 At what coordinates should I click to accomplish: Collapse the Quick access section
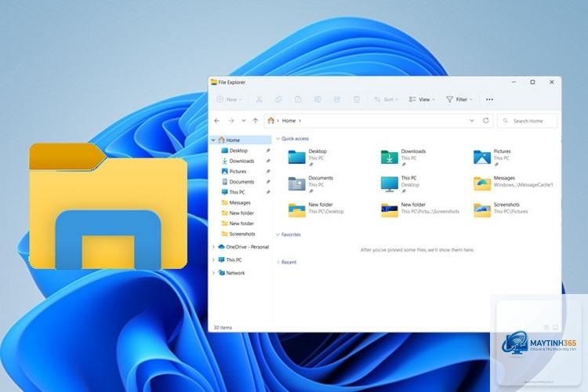pyautogui.click(x=278, y=139)
